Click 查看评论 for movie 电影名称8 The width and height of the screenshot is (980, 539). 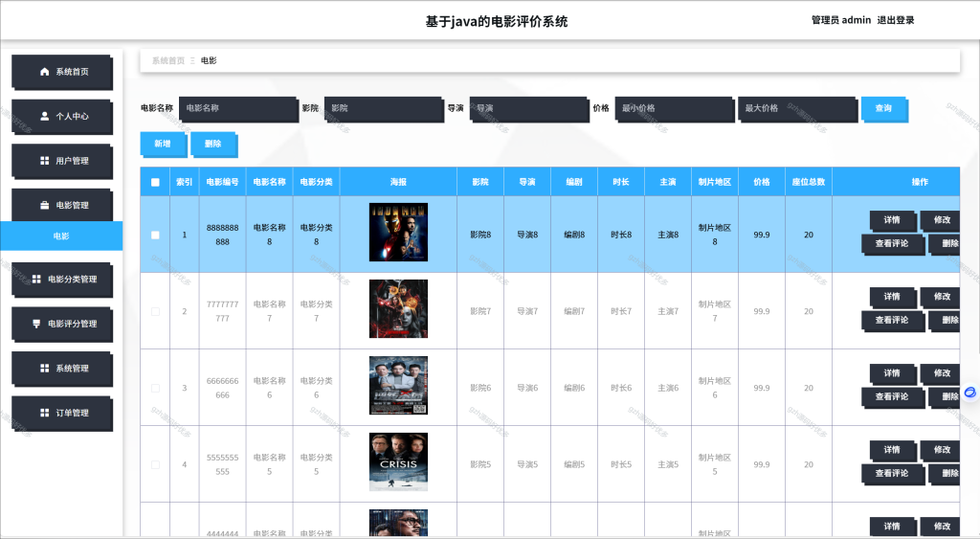[x=892, y=244]
